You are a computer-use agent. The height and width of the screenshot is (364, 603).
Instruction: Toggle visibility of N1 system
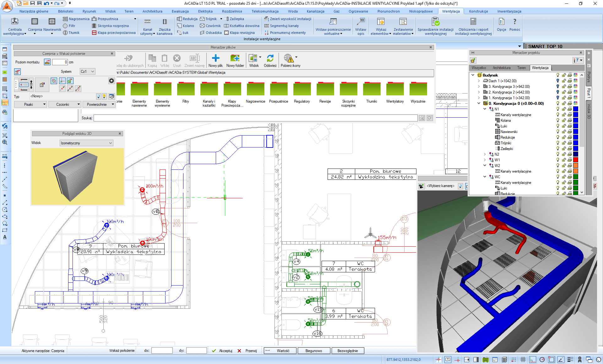(x=558, y=109)
